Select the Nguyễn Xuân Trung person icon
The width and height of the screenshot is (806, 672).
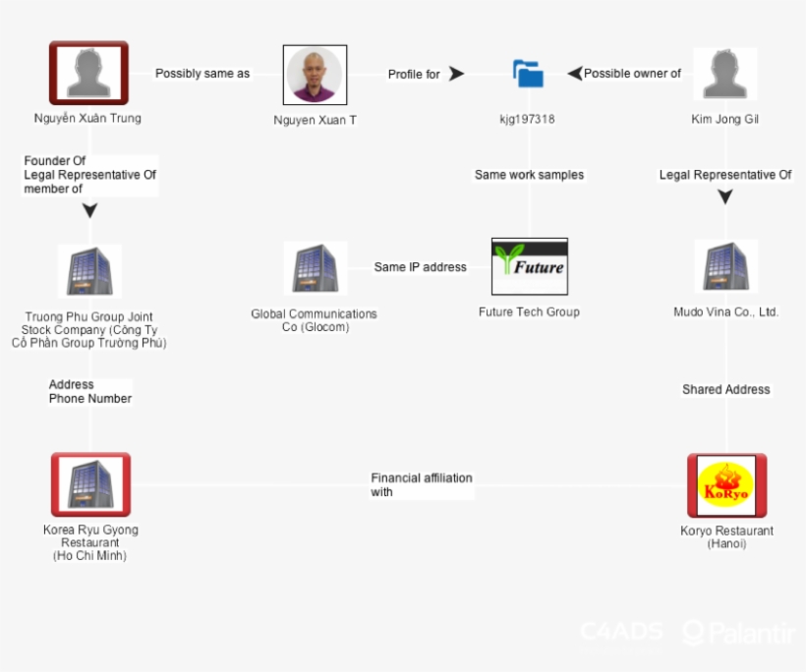(88, 72)
